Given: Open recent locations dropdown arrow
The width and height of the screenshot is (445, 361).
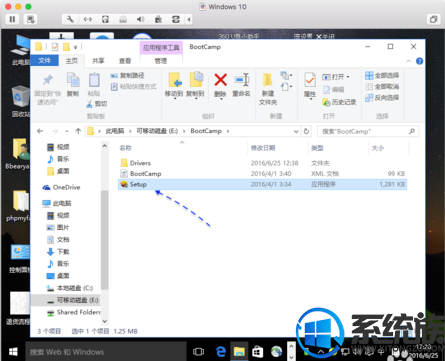Looking at the screenshot, I should click(x=67, y=131).
